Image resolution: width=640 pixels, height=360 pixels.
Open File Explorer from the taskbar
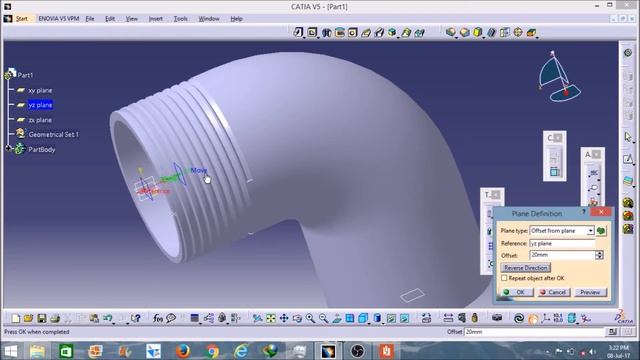pos(37,351)
